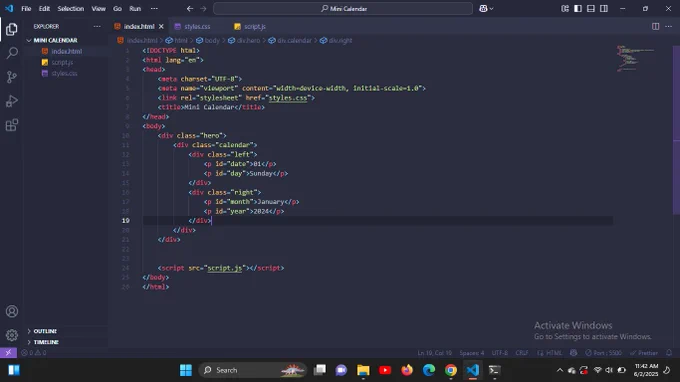Open Explorer Views and More Actions ellipsis
680x382 pixels.
click(97, 26)
